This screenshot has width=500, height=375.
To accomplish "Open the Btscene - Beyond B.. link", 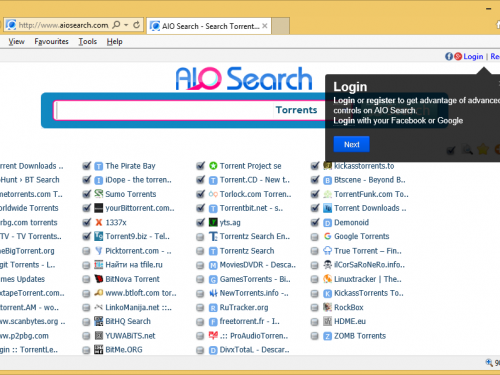I will click(370, 180).
